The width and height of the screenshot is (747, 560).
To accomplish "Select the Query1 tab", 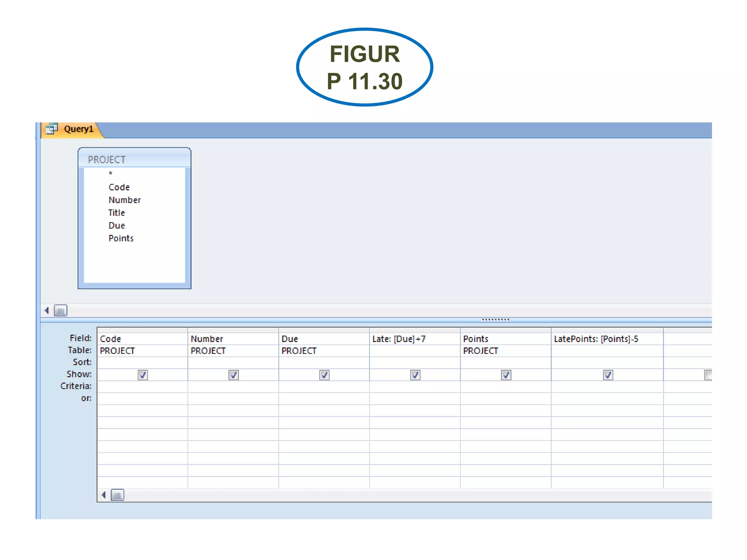I will (78, 129).
